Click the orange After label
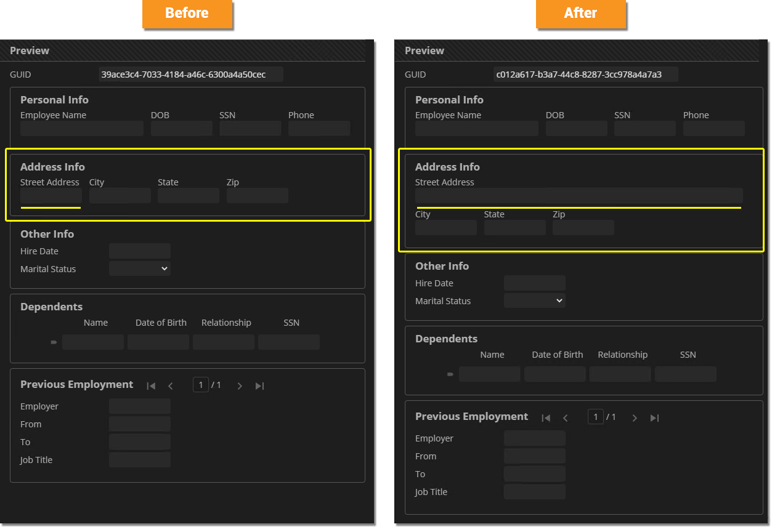 point(580,14)
